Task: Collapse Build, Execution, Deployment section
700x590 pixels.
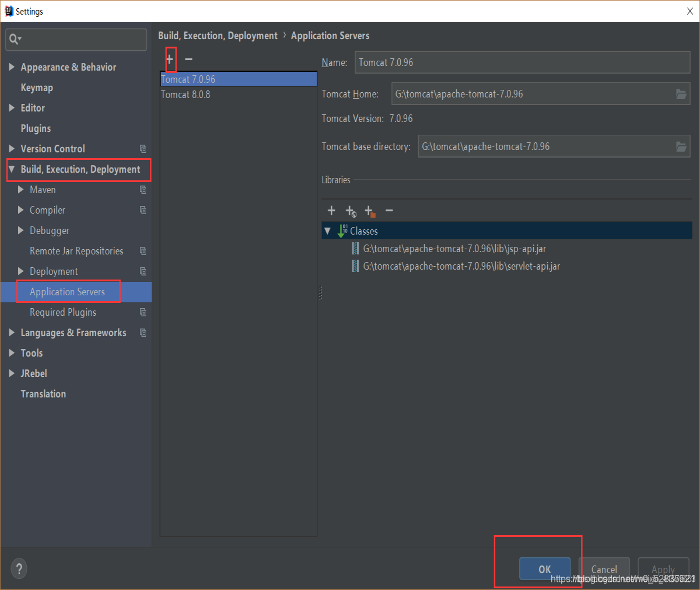Action: (x=12, y=169)
